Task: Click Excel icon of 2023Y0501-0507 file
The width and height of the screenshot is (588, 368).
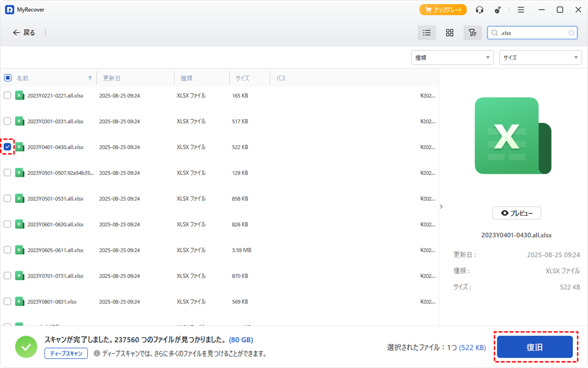Action: pyautogui.click(x=20, y=172)
